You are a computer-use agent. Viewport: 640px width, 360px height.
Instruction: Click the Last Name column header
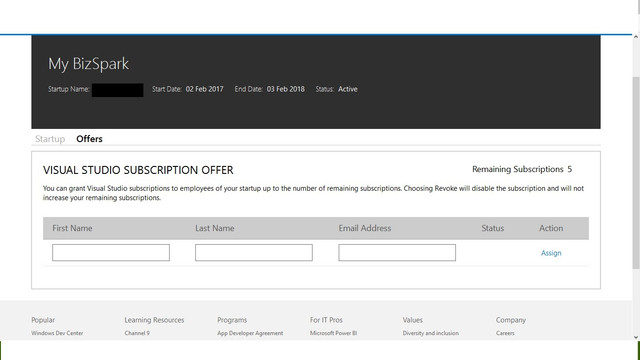tap(215, 228)
